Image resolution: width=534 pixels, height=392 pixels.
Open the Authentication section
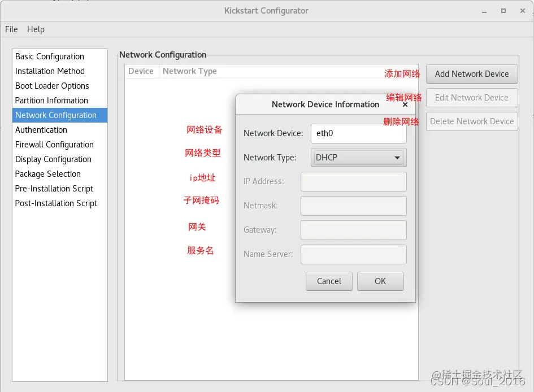(60, 130)
